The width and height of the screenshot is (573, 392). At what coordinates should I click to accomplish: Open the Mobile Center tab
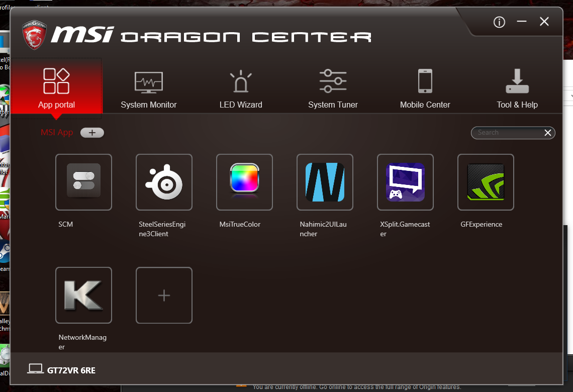tap(425, 89)
